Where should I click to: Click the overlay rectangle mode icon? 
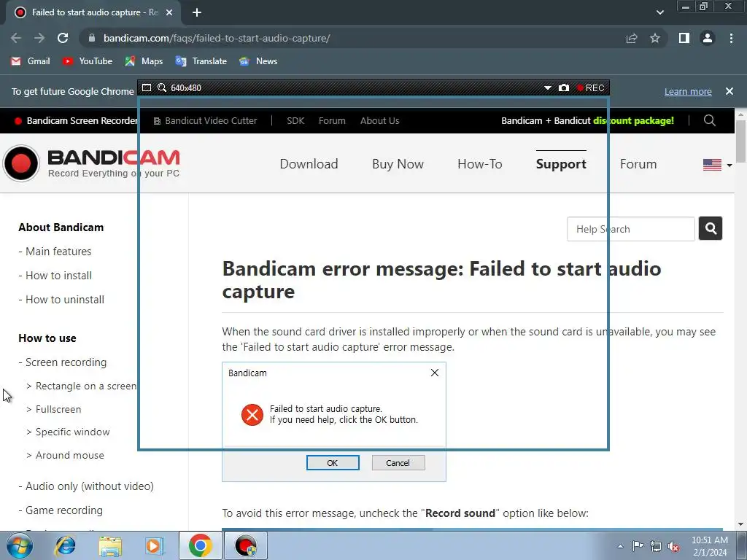click(147, 87)
